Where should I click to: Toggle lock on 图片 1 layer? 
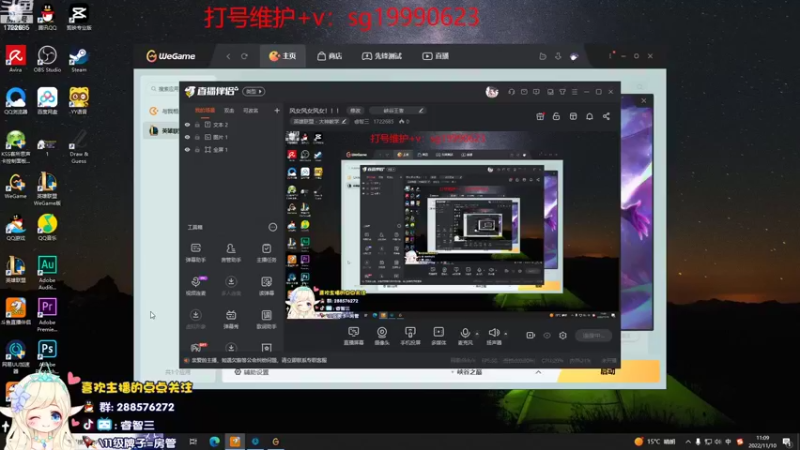[x=197, y=137]
